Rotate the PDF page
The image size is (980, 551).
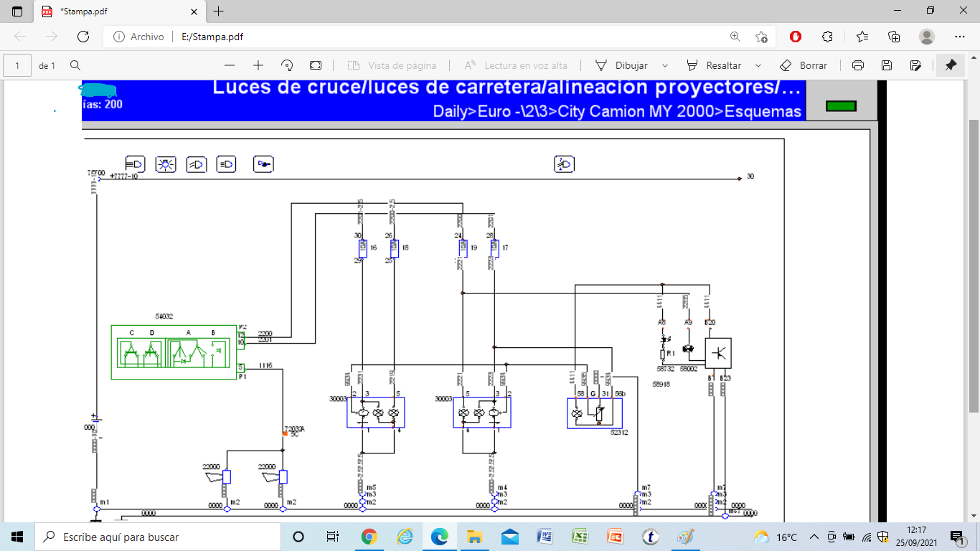(x=287, y=65)
